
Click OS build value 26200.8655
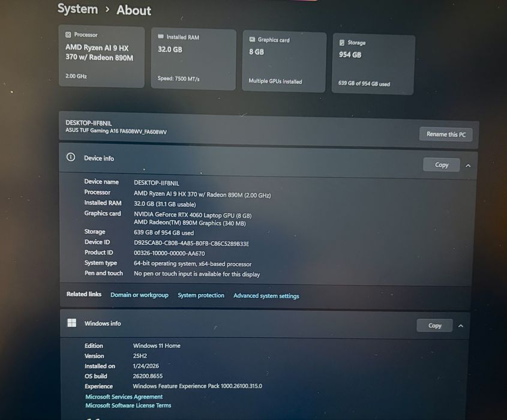[148, 376]
